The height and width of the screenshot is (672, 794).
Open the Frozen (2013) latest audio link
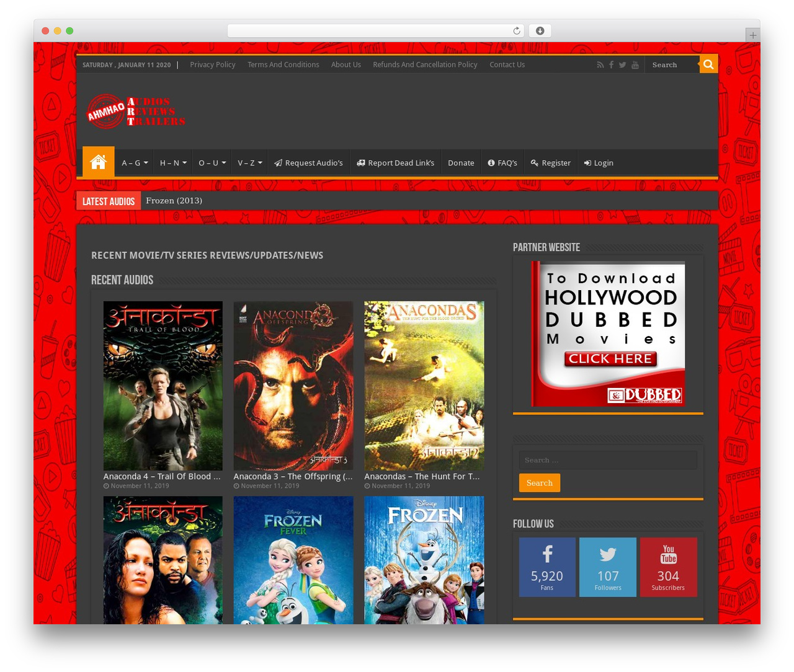point(174,200)
